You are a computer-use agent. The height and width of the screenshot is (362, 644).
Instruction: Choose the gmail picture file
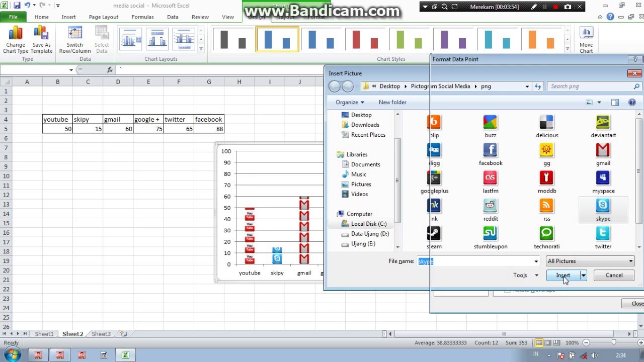coord(603,154)
